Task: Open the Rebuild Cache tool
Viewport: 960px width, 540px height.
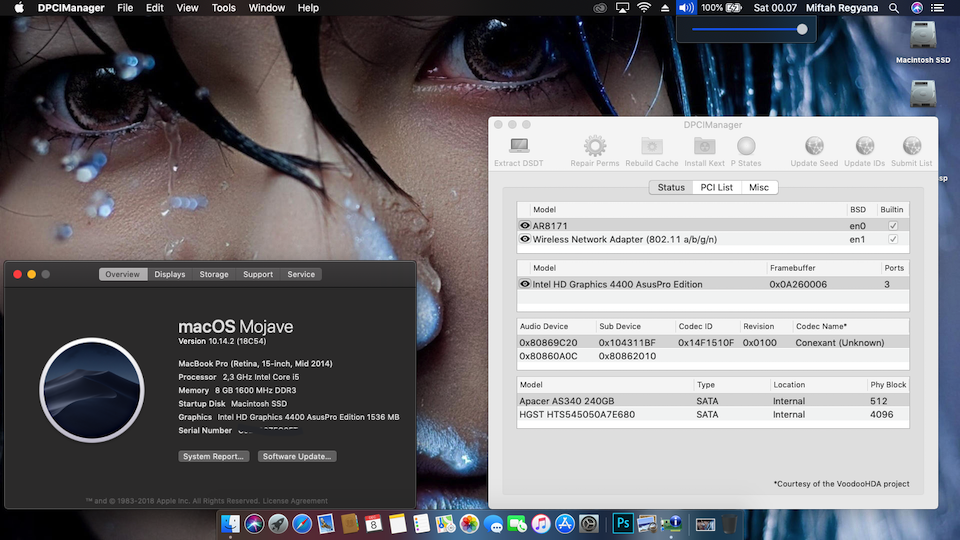Action: pos(652,147)
